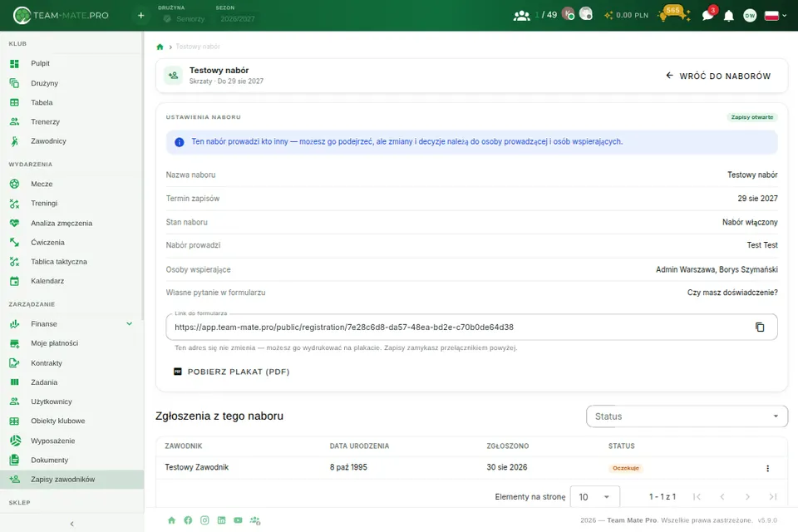Image resolution: width=798 pixels, height=532 pixels.
Task: Open chat messages with 3 unread
Action: 708,15
